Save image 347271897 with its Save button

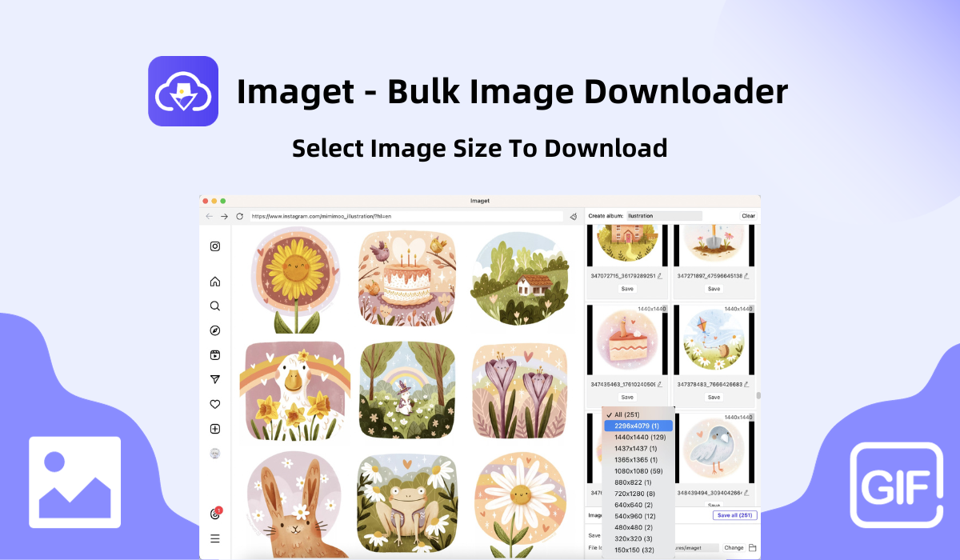(x=714, y=289)
